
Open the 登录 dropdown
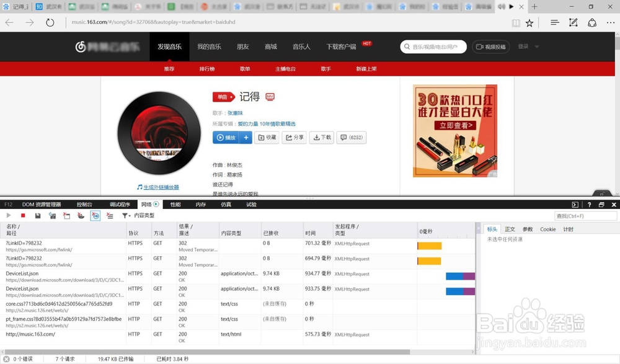pyautogui.click(x=528, y=47)
